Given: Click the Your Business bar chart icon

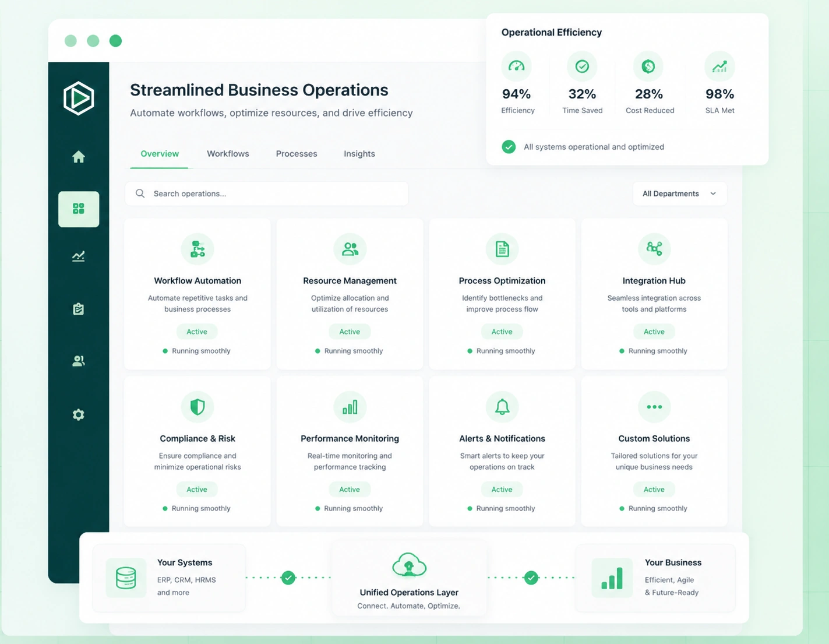Looking at the screenshot, I should [x=612, y=578].
